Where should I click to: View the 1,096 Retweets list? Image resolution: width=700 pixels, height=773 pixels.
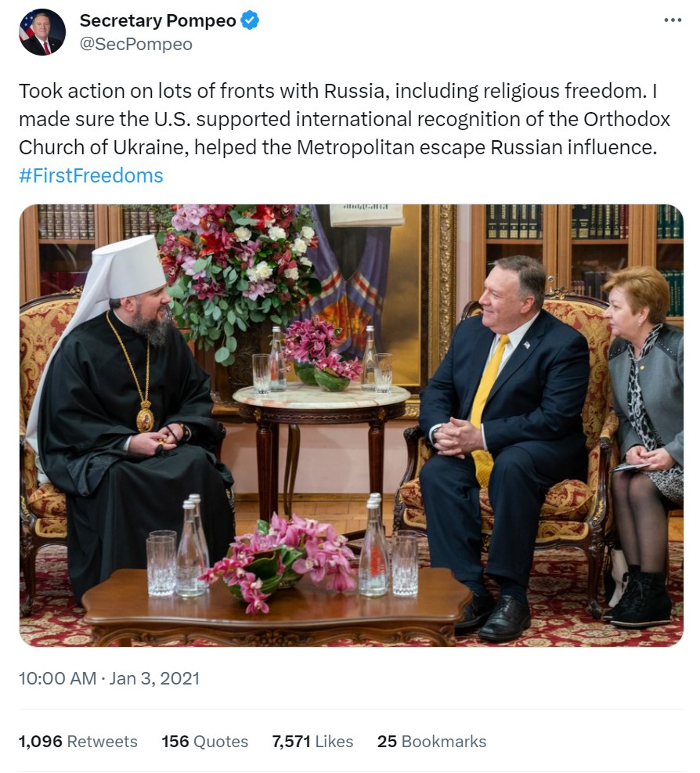[x=78, y=741]
